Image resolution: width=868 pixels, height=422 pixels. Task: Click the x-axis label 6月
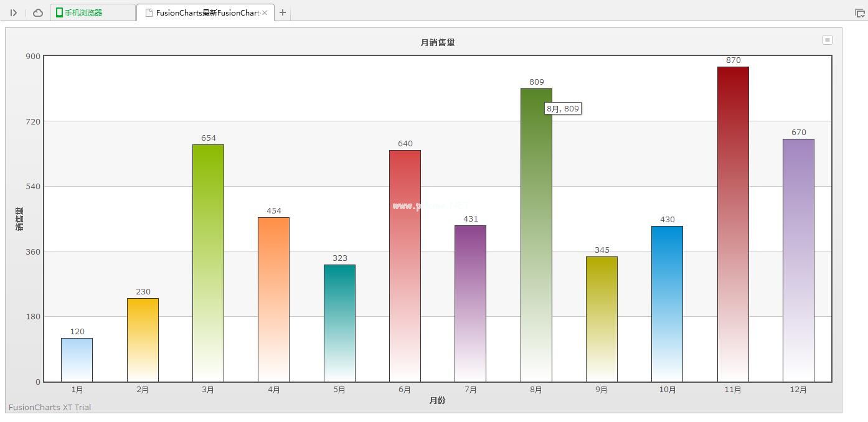coord(405,390)
